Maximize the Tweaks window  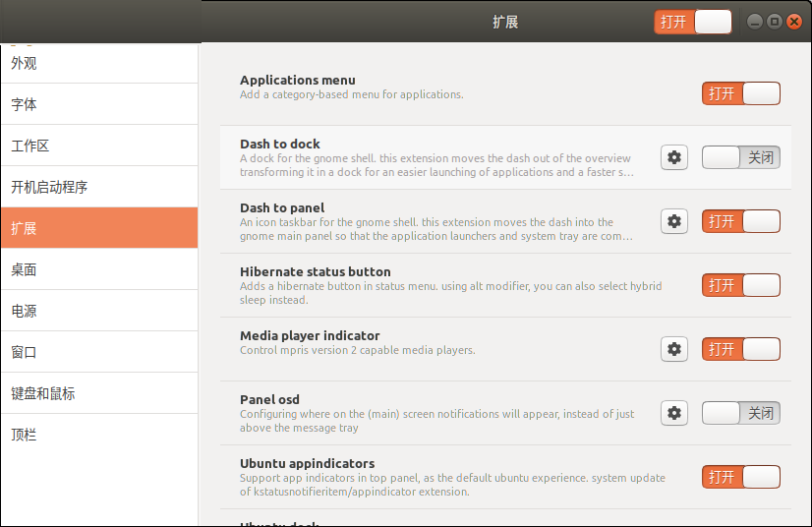(775, 22)
